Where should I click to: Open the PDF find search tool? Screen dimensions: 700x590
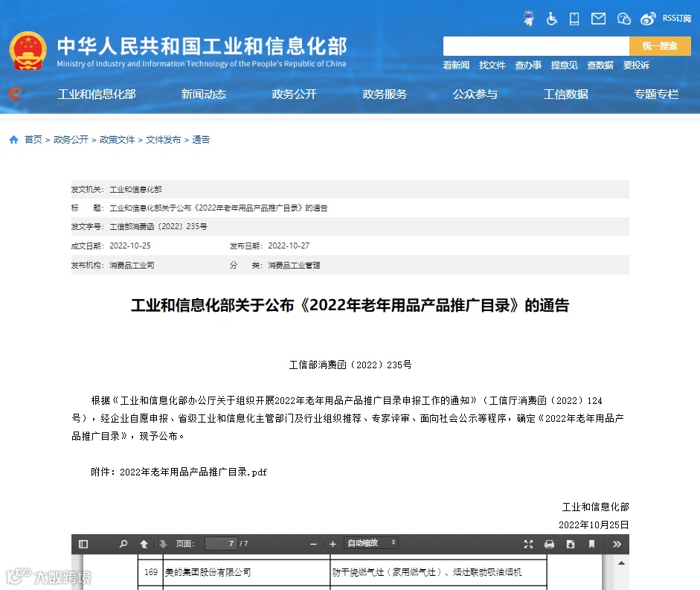123,544
